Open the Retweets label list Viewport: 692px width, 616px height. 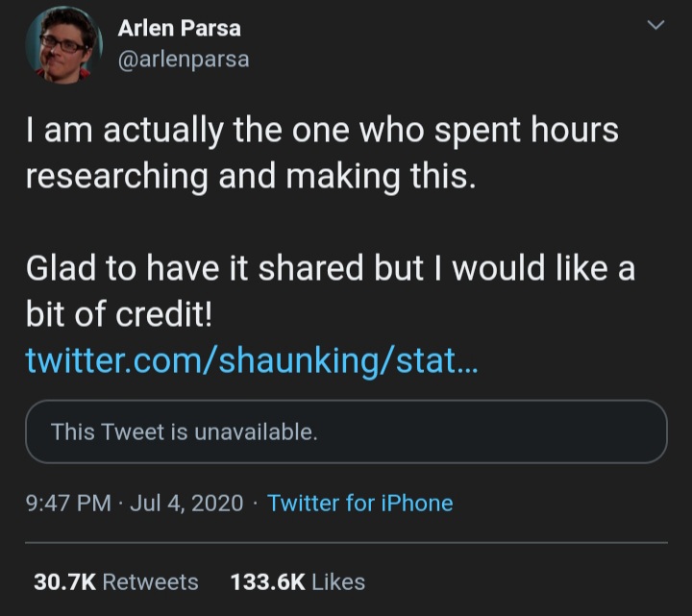click(150, 581)
